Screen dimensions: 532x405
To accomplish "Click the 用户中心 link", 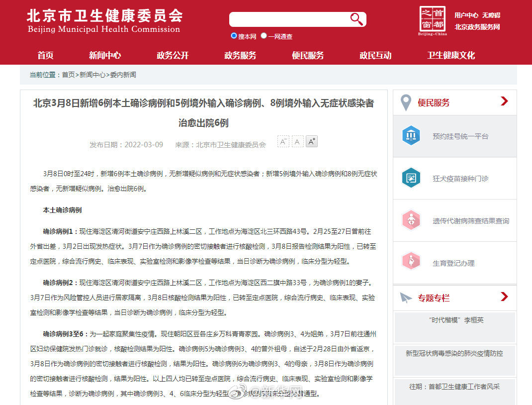I will pos(466,15).
